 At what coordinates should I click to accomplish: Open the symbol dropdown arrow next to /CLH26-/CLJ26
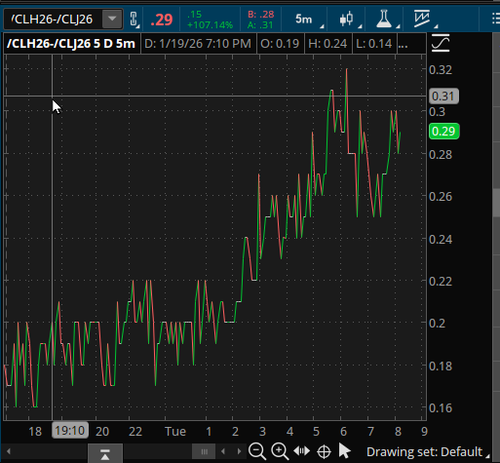(x=112, y=19)
